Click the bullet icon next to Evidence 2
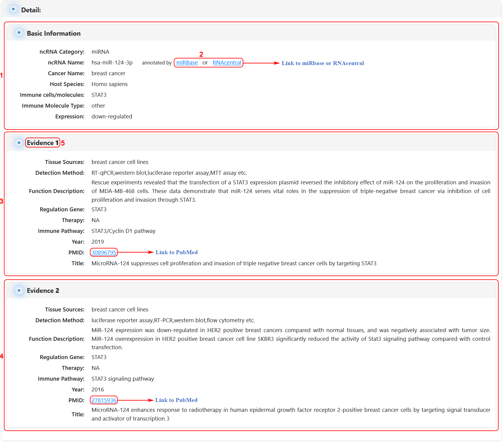This screenshot has width=504, height=443. (19, 290)
